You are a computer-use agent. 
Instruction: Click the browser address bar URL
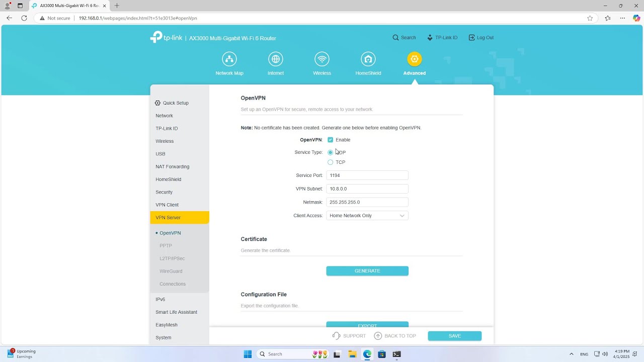point(138,18)
